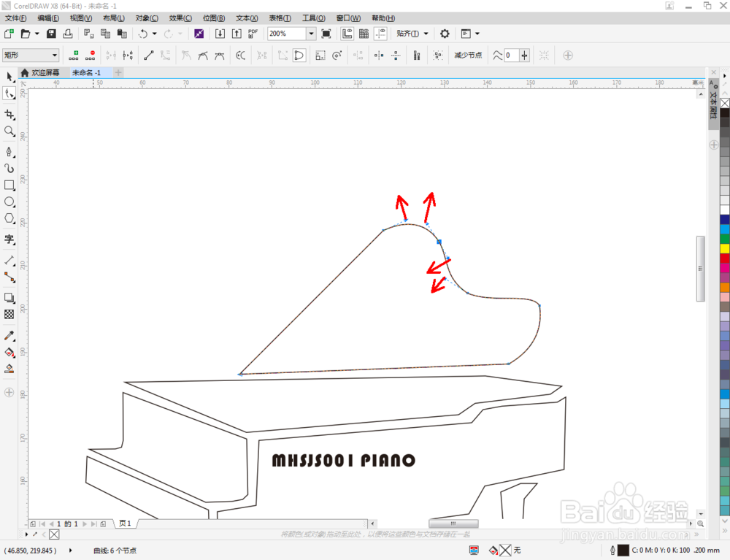The width and height of the screenshot is (730, 560).
Task: Click the Open file folder icon
Action: [26, 34]
